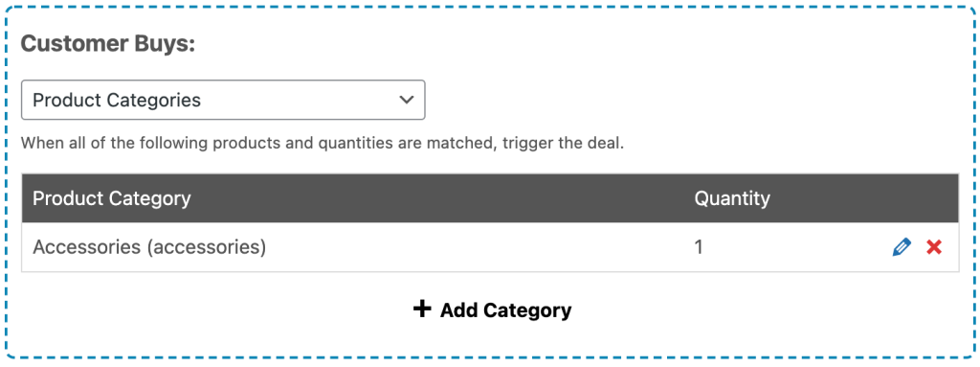Click the Add Category button
The image size is (980, 367).
pos(492,310)
